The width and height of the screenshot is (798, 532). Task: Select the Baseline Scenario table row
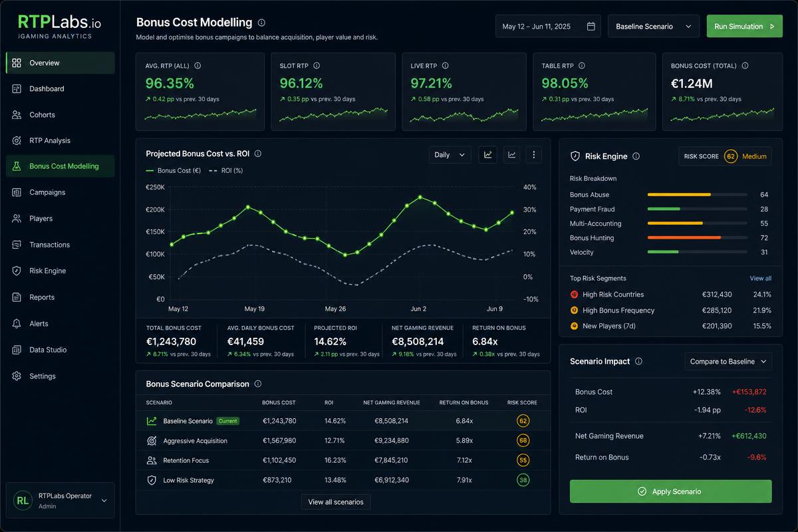(343, 421)
